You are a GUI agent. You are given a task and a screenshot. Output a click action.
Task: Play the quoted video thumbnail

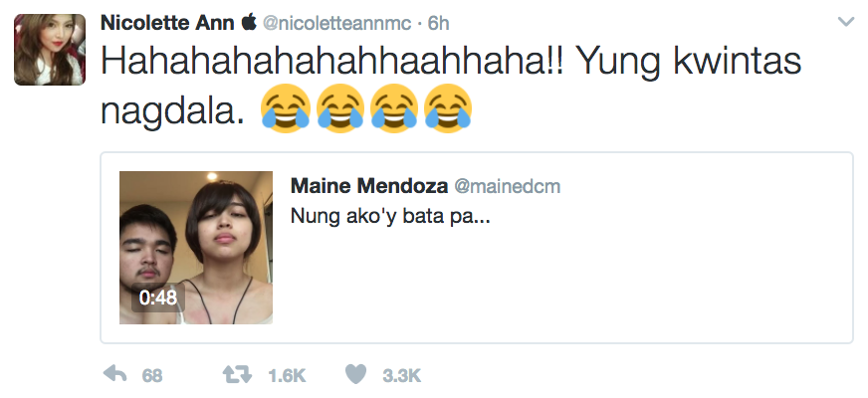[x=196, y=247]
